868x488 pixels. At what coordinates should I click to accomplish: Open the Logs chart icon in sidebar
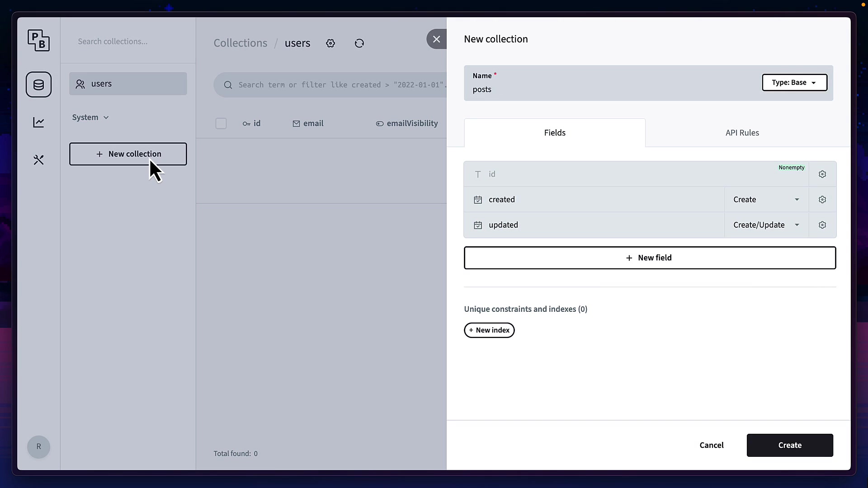38,122
